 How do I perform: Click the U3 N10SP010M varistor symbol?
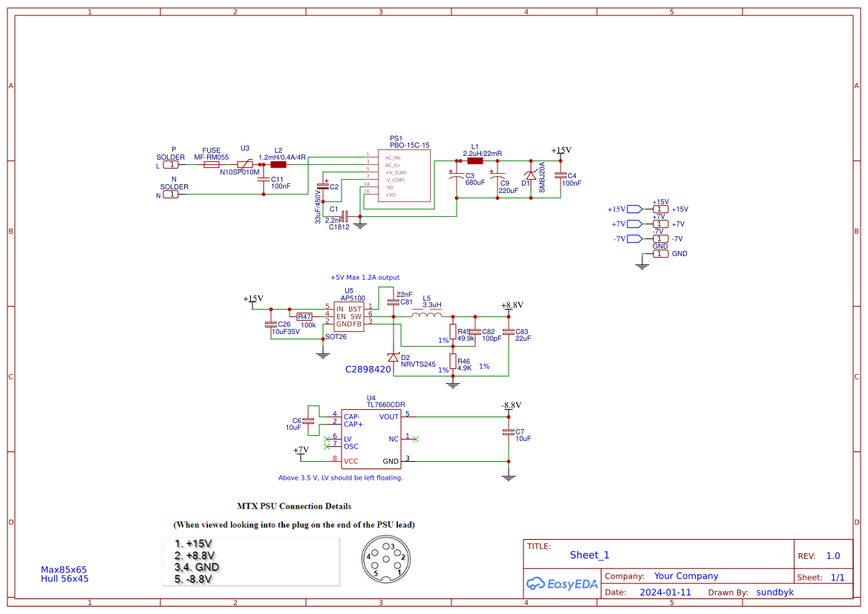244,165
